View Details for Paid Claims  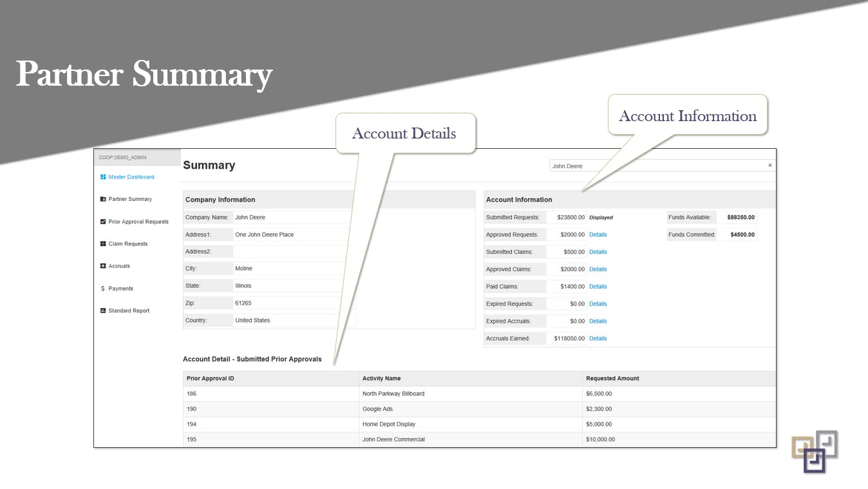pos(598,286)
